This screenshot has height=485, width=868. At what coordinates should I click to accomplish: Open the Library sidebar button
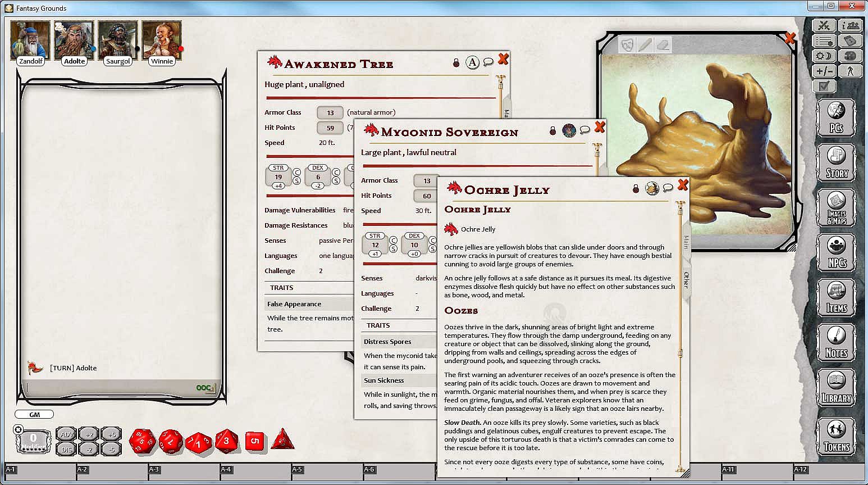(837, 388)
